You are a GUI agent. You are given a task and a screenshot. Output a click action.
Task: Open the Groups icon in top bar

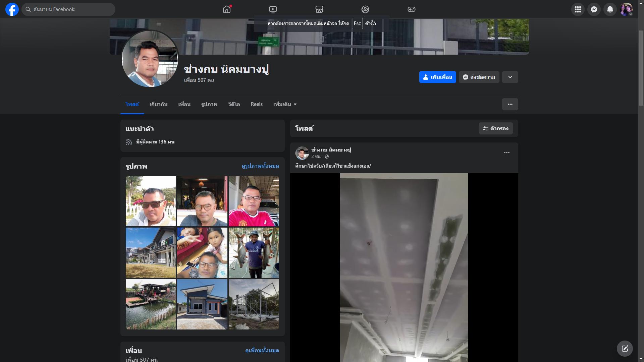(365, 9)
